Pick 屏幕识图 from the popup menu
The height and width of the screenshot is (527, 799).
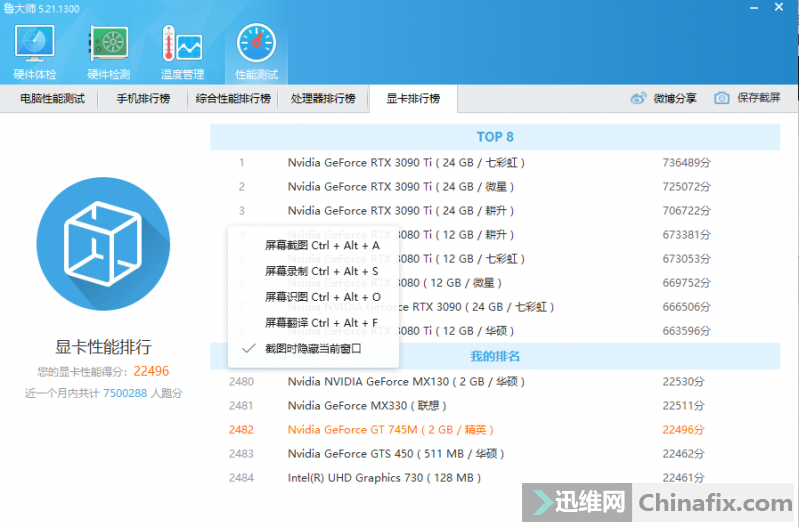click(x=321, y=297)
